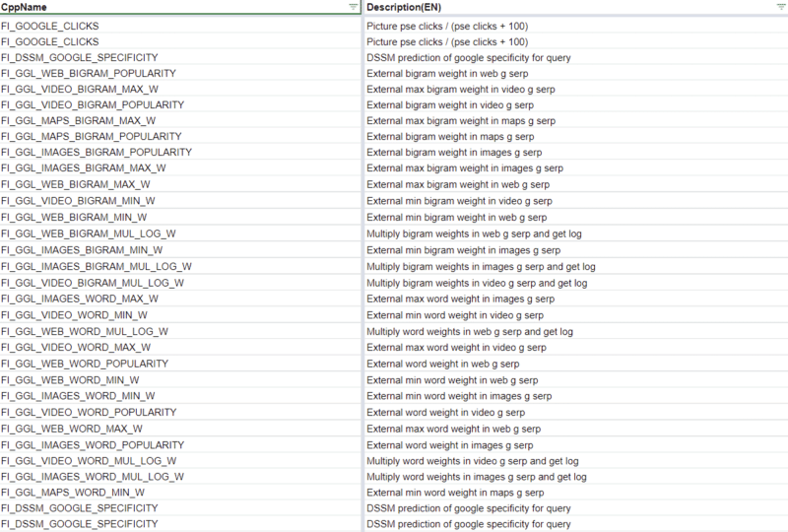The height and width of the screenshot is (532, 788).
Task: Click the FI_GGL_WEB_WORD_MUL_LOG_W cell
Action: pos(180,331)
